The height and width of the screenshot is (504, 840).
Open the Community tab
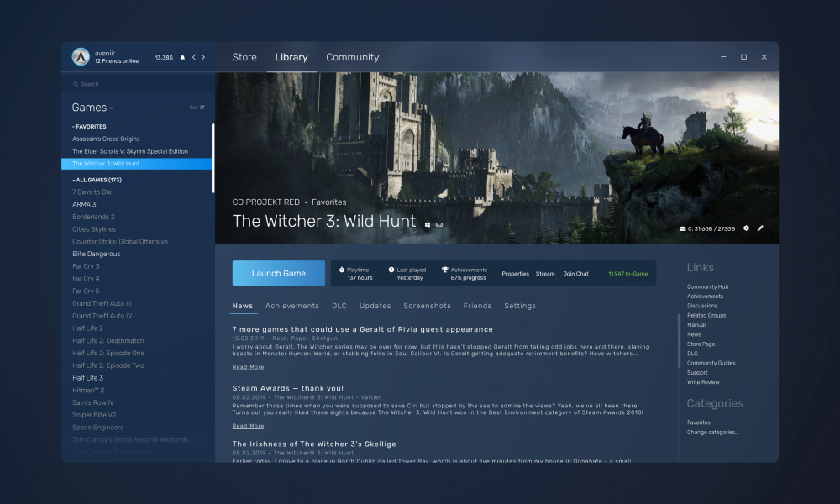coord(353,57)
